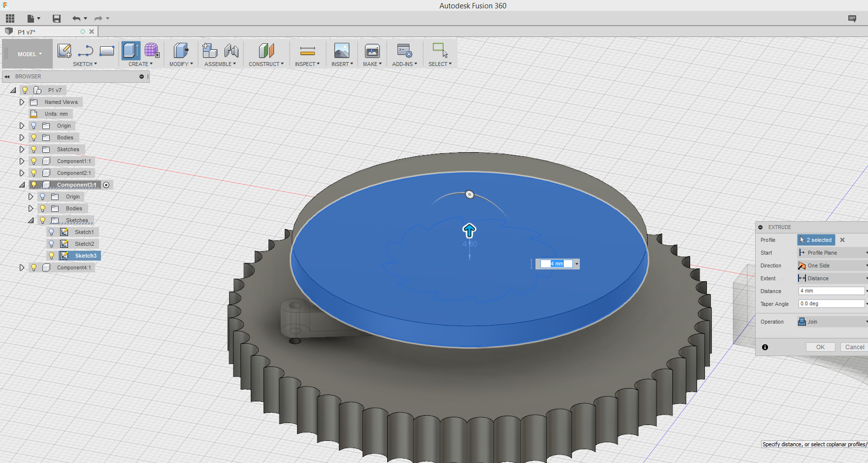
Task: Open the on-canvas distance box dropdown arrow
Action: (577, 264)
